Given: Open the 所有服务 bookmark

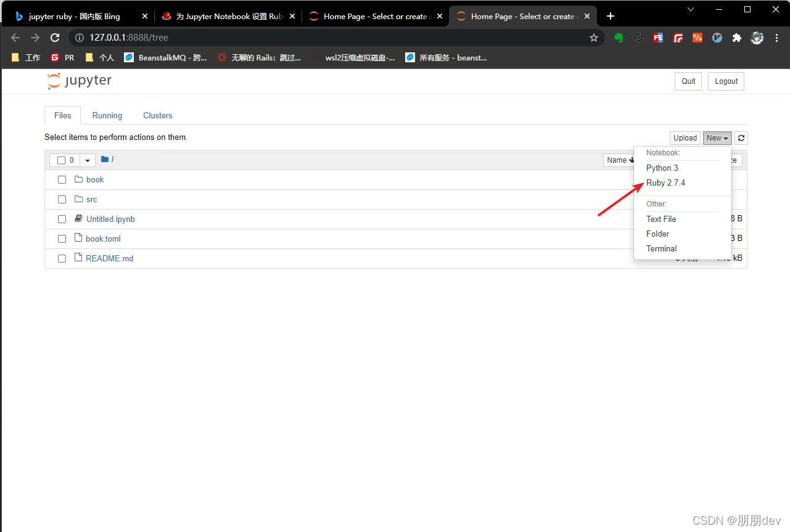Looking at the screenshot, I should pyautogui.click(x=446, y=57).
